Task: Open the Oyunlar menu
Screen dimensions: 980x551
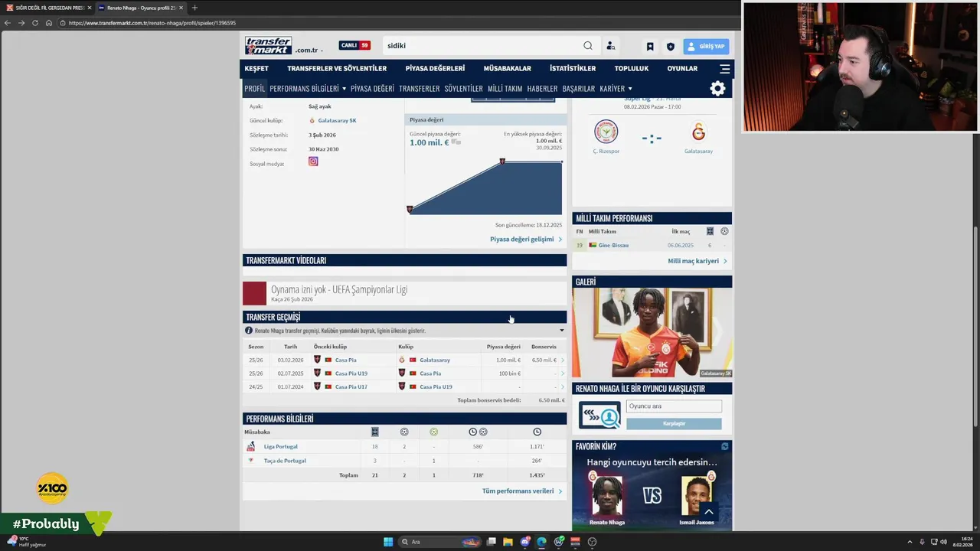Action: coord(682,68)
